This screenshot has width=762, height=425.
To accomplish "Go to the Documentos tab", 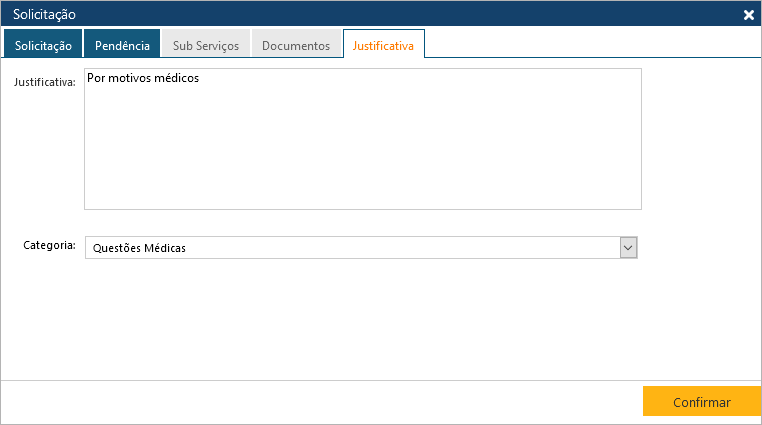I will click(295, 45).
